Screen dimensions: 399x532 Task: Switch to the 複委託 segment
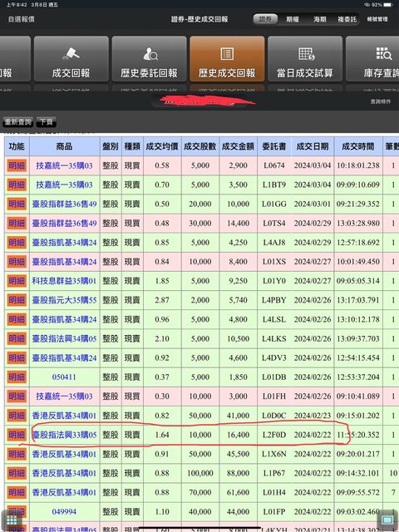(x=347, y=19)
